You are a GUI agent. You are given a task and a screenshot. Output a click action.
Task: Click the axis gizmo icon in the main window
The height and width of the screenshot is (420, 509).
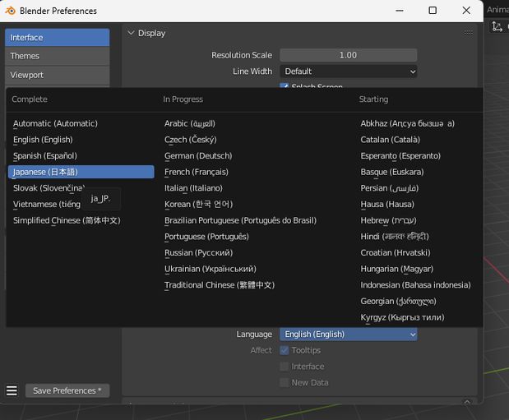(x=497, y=26)
